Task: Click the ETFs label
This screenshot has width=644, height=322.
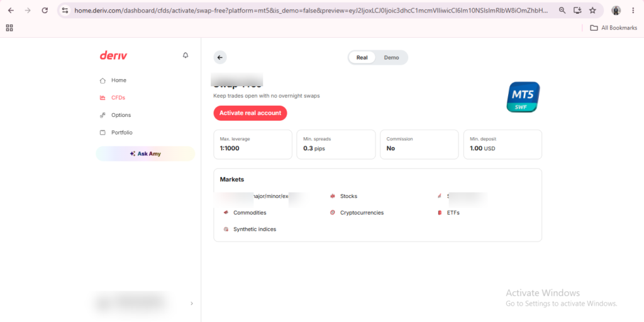Action: tap(453, 213)
